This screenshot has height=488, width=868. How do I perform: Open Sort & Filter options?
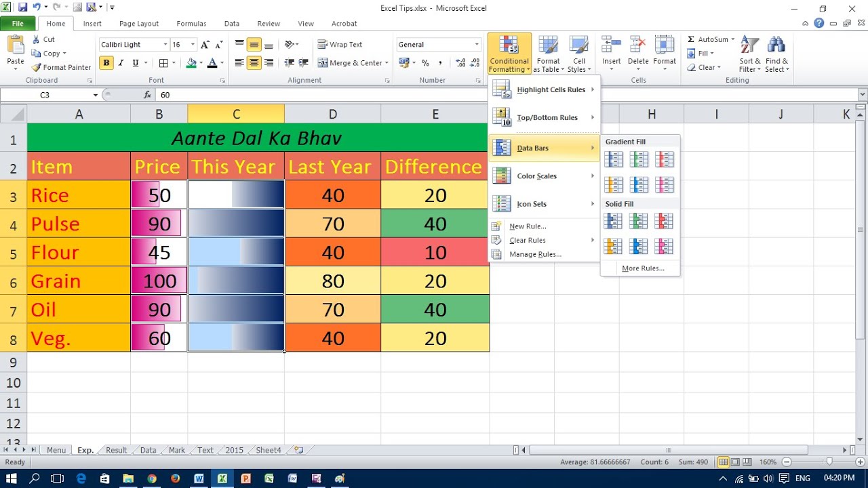[750, 55]
